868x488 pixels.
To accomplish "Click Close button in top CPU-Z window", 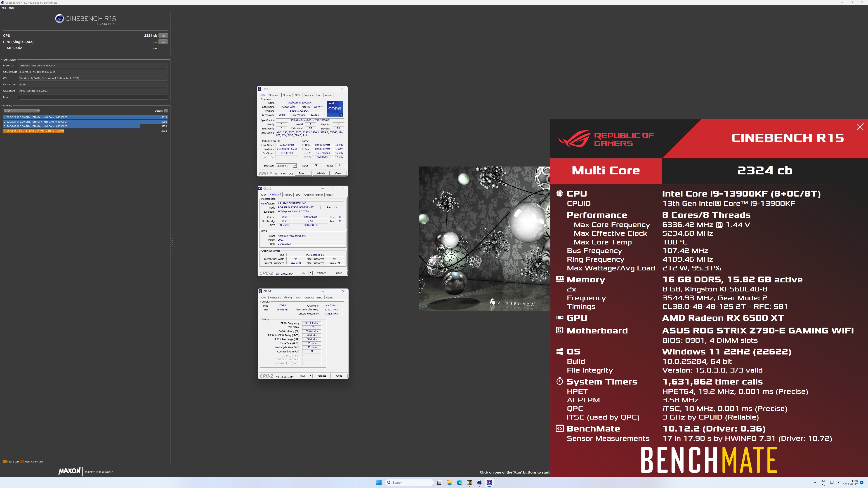I will coord(338,174).
